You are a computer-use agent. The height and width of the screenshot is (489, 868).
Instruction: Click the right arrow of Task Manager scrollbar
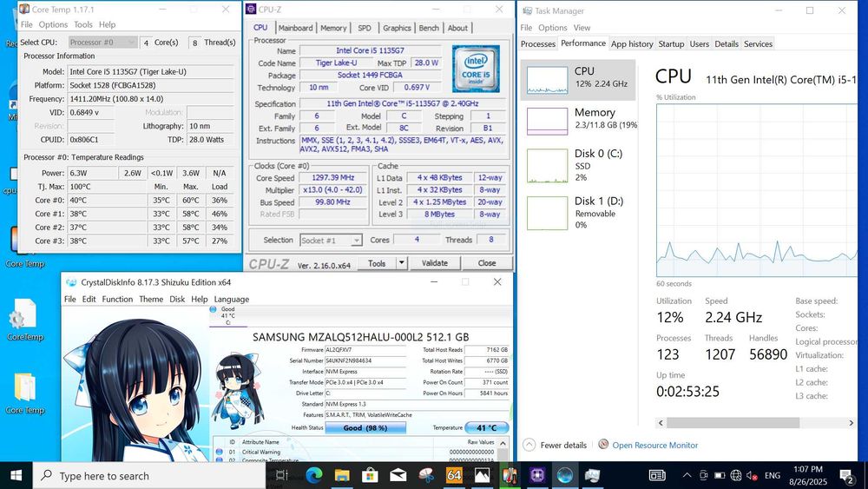[852, 422]
